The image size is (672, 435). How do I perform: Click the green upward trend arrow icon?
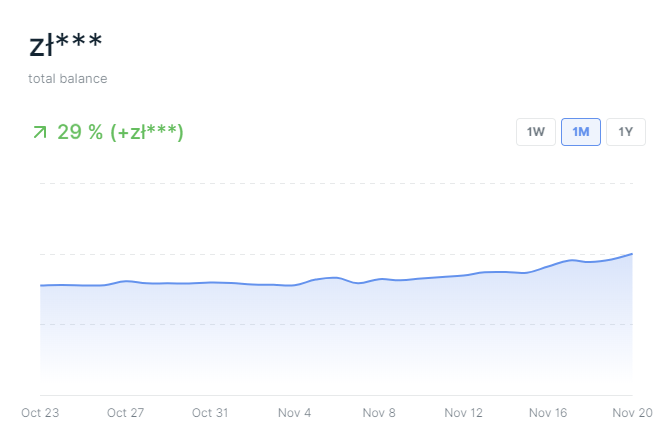tap(40, 132)
